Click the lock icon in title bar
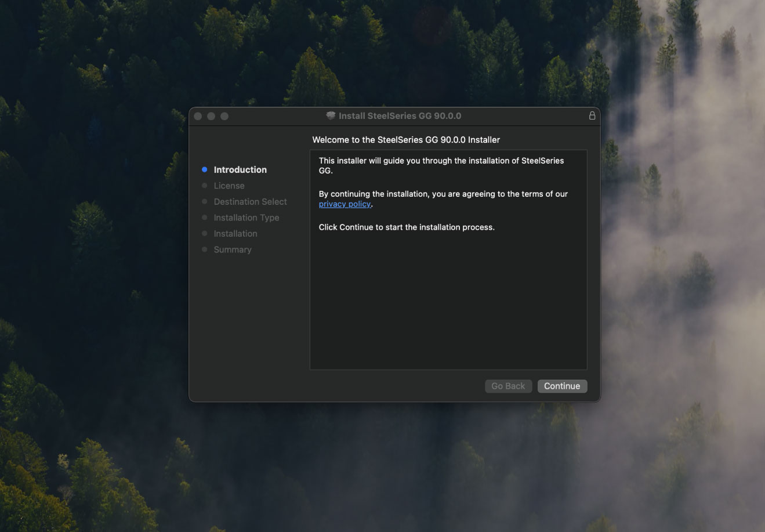Image resolution: width=765 pixels, height=532 pixels. pyautogui.click(x=592, y=116)
